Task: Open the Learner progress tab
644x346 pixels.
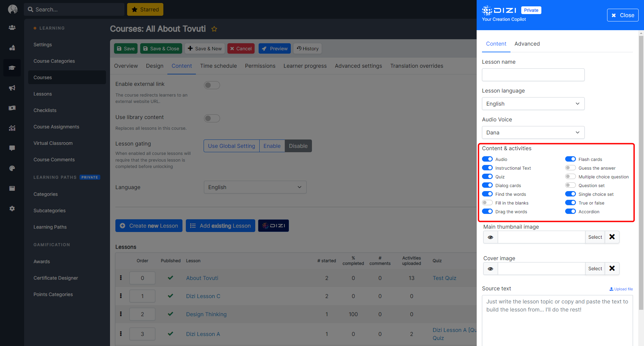Action: pyautogui.click(x=305, y=66)
